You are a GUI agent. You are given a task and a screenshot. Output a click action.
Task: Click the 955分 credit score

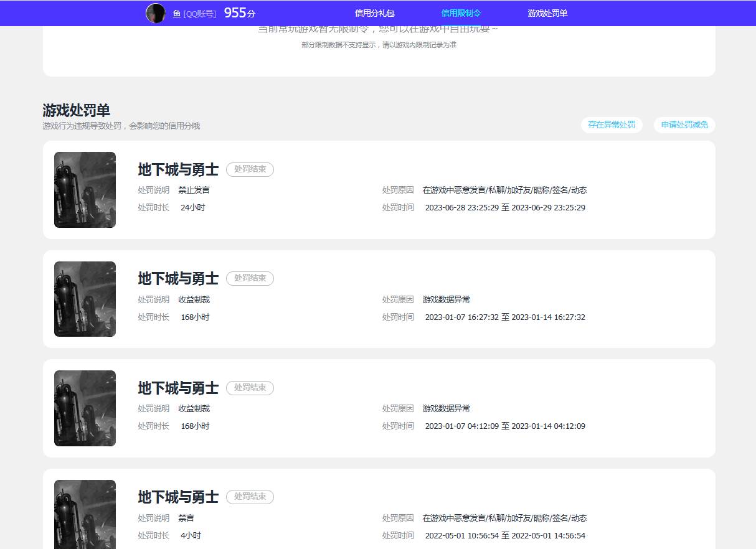point(239,13)
